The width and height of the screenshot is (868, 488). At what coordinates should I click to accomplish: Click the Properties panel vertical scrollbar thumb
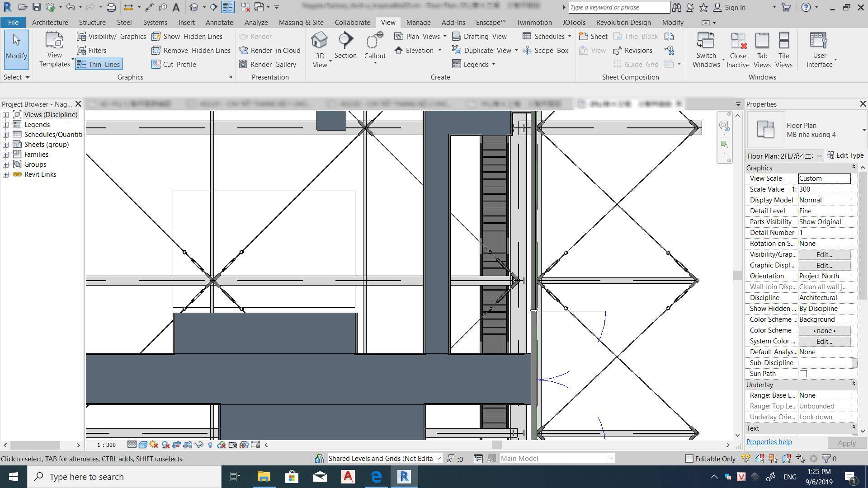863,235
